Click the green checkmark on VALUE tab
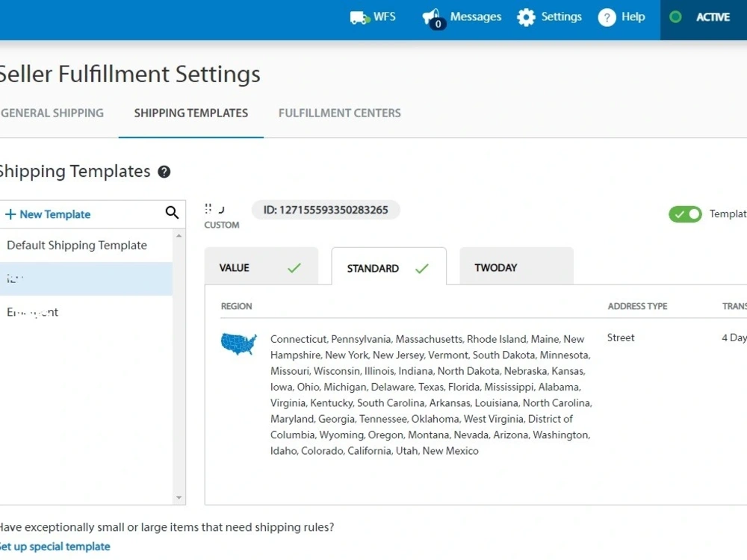 coord(294,267)
